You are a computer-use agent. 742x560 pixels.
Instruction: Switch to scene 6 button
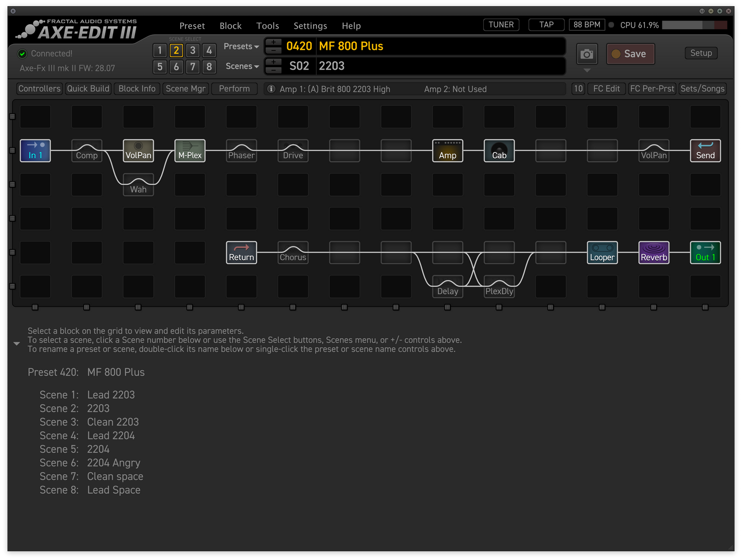point(176,67)
